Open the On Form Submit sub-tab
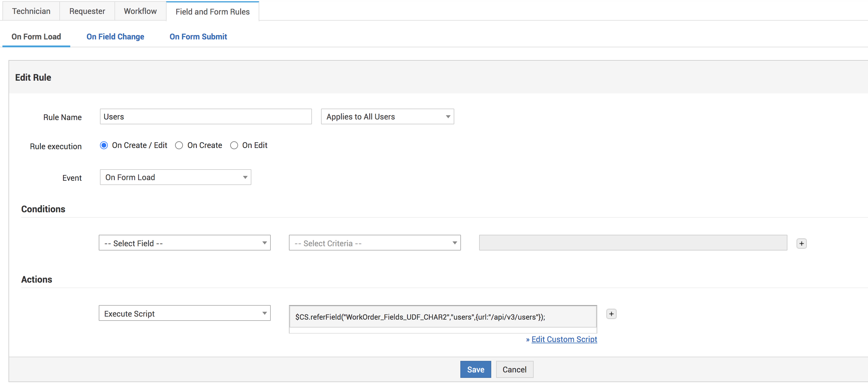The width and height of the screenshot is (868, 390). point(198,36)
